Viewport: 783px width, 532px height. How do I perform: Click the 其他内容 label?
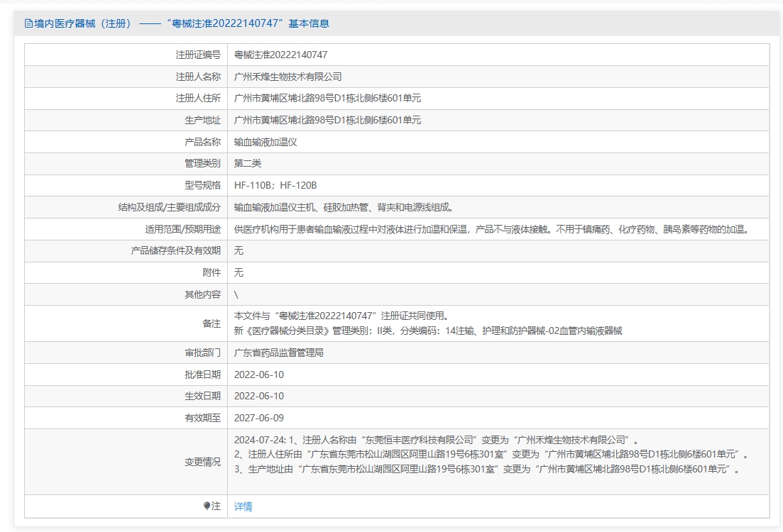pos(203,295)
